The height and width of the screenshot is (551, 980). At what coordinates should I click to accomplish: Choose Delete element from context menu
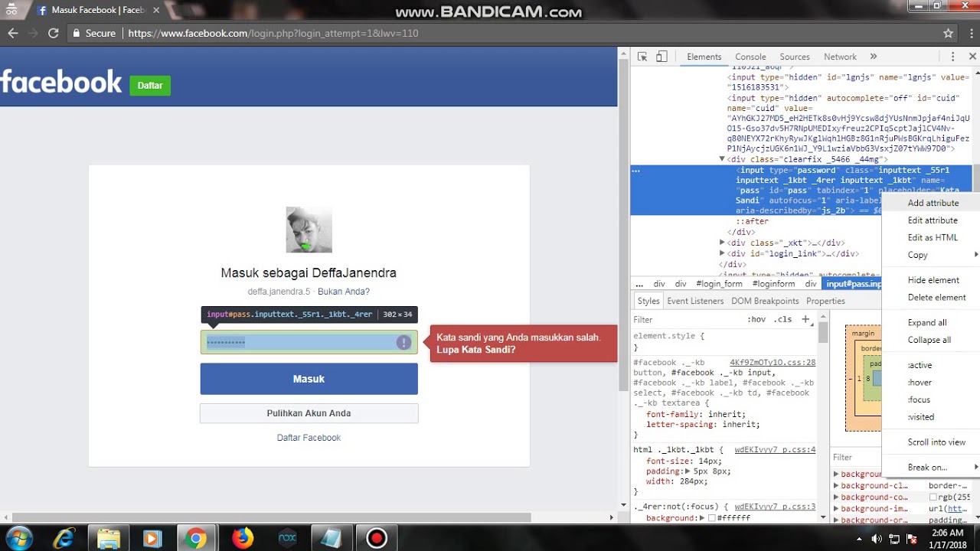click(x=931, y=297)
